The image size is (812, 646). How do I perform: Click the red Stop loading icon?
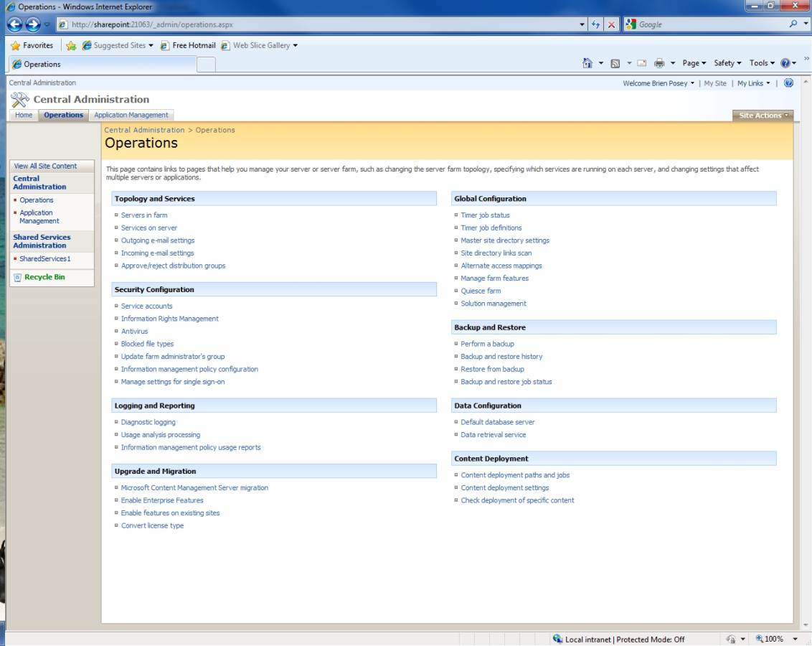613,24
